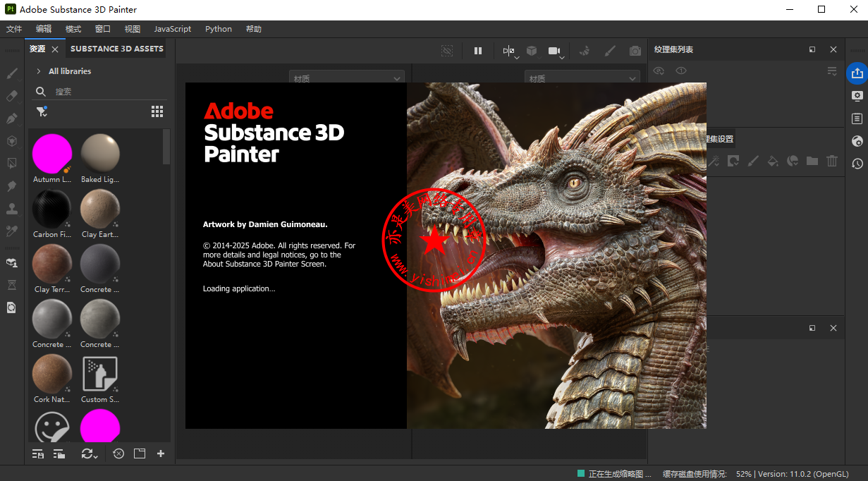Click the assets panel vertical scrollbar
Viewport: 868px width, 481px height.
pos(166,147)
